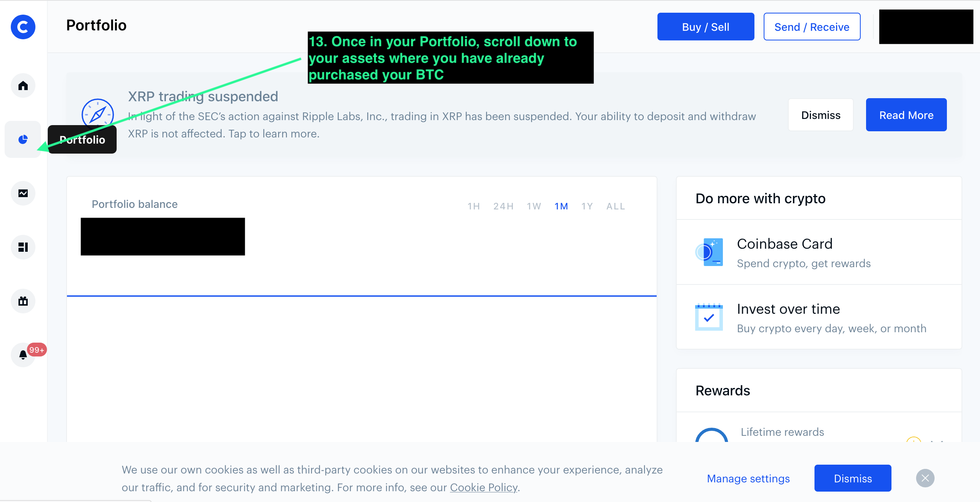Click 'Buy crypto every day, week, or month'
Screen dimensions: 980x502
831,328
